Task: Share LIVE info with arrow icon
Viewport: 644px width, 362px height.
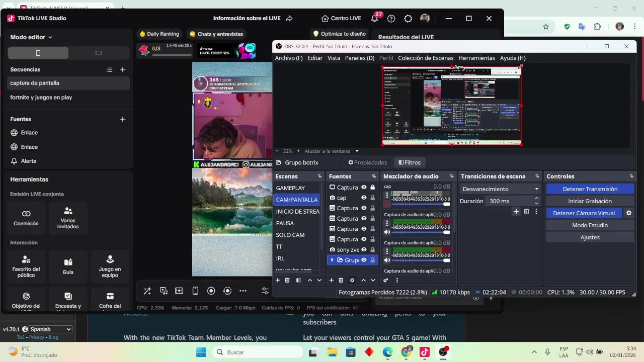Action: tap(289, 18)
